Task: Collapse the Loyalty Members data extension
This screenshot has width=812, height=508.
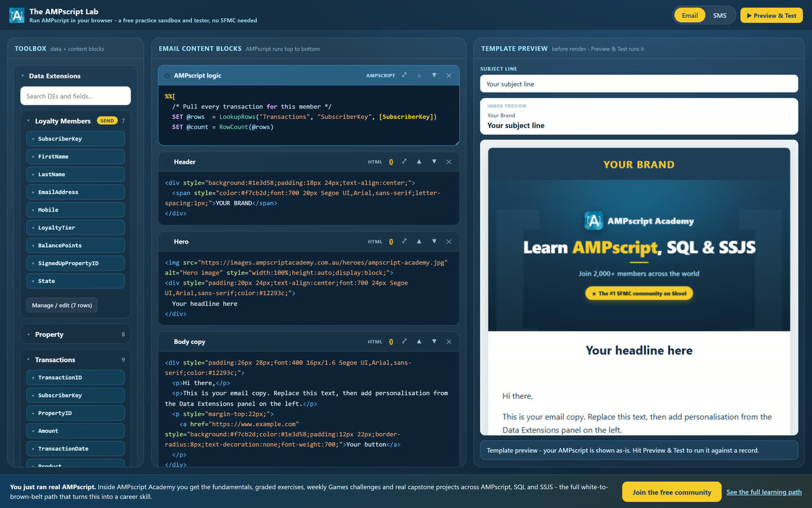Action: click(x=28, y=121)
